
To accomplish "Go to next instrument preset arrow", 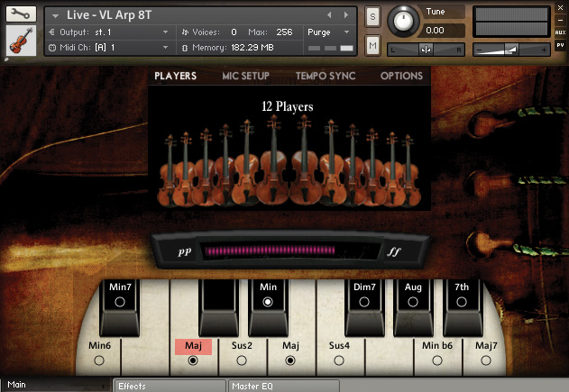I will click(344, 15).
